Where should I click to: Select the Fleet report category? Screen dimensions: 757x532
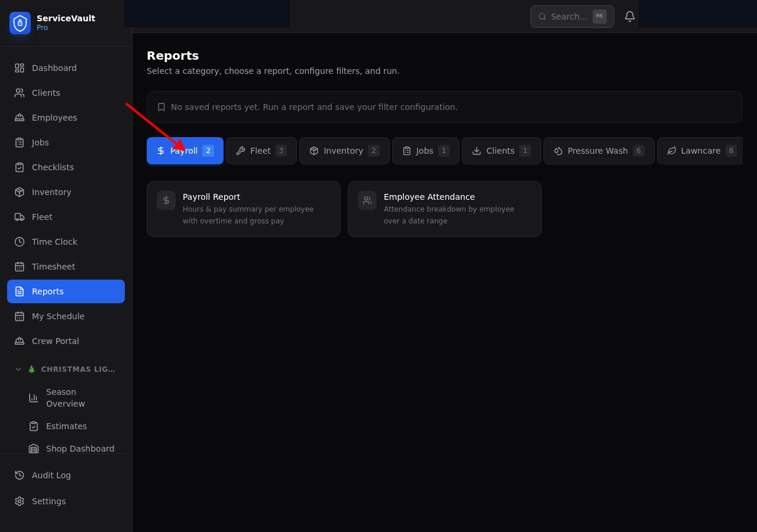(261, 151)
